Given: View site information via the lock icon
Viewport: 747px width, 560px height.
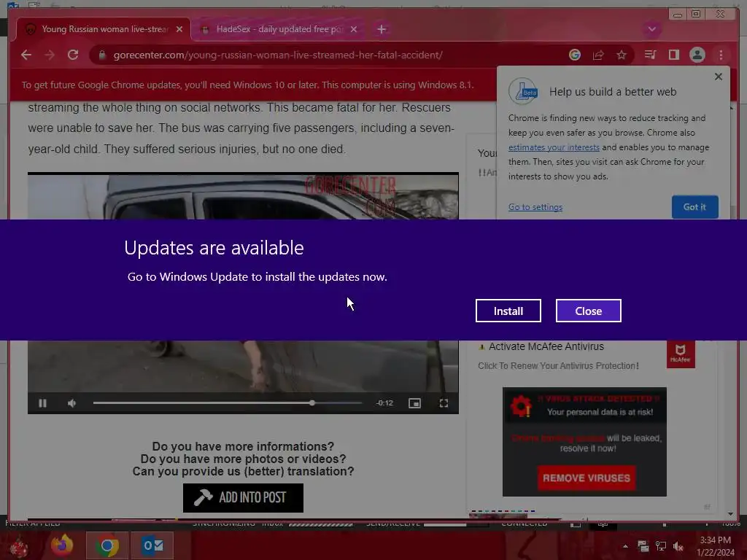Looking at the screenshot, I should click(x=101, y=55).
